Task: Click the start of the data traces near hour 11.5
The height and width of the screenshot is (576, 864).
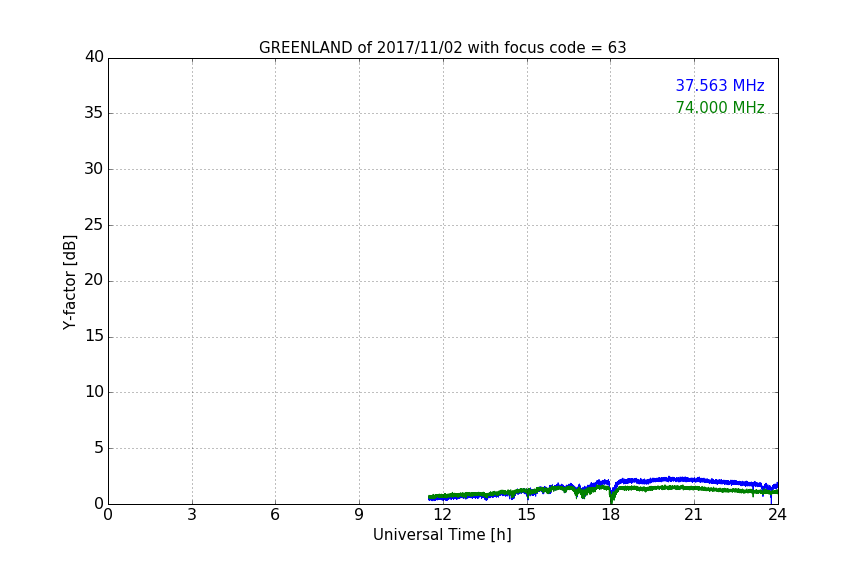Action: pyautogui.click(x=430, y=497)
